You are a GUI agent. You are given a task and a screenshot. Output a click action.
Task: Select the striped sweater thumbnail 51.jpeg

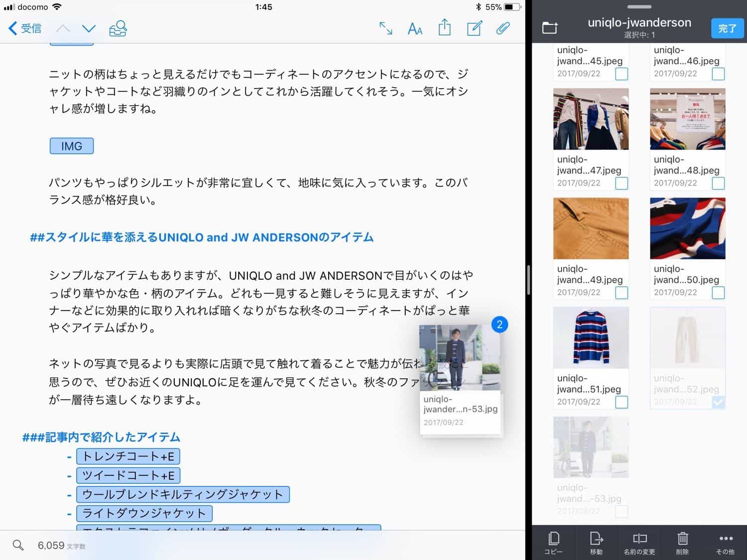pyautogui.click(x=591, y=338)
